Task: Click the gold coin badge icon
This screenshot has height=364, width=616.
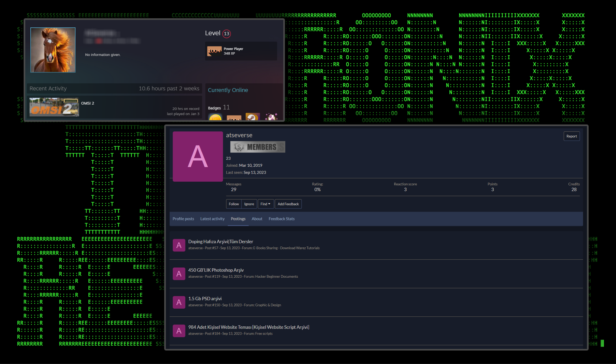Action: point(215,117)
